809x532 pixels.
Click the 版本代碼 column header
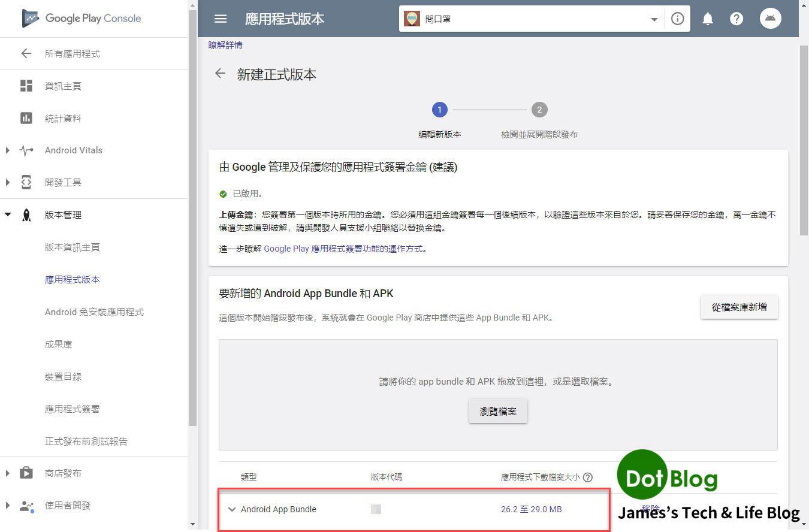387,477
